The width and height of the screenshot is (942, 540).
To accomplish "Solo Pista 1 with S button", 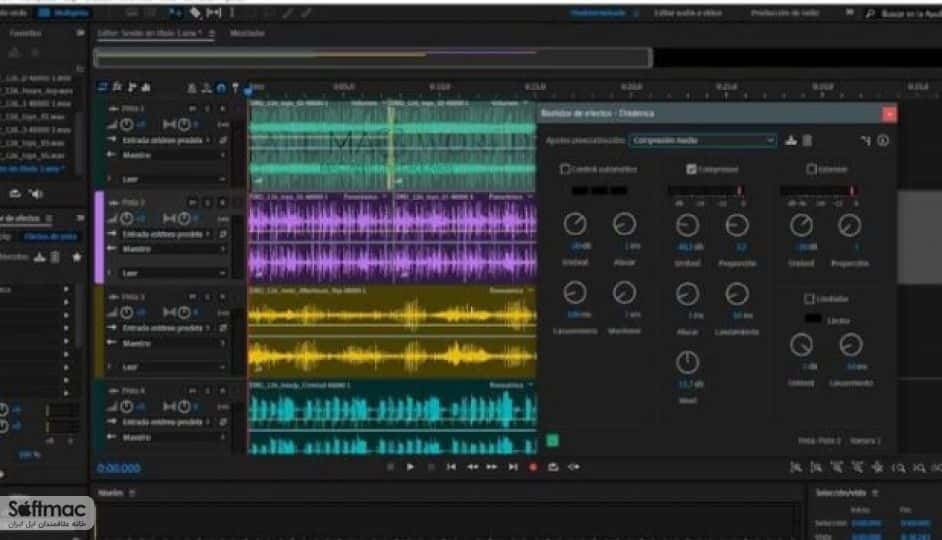I will point(207,109).
